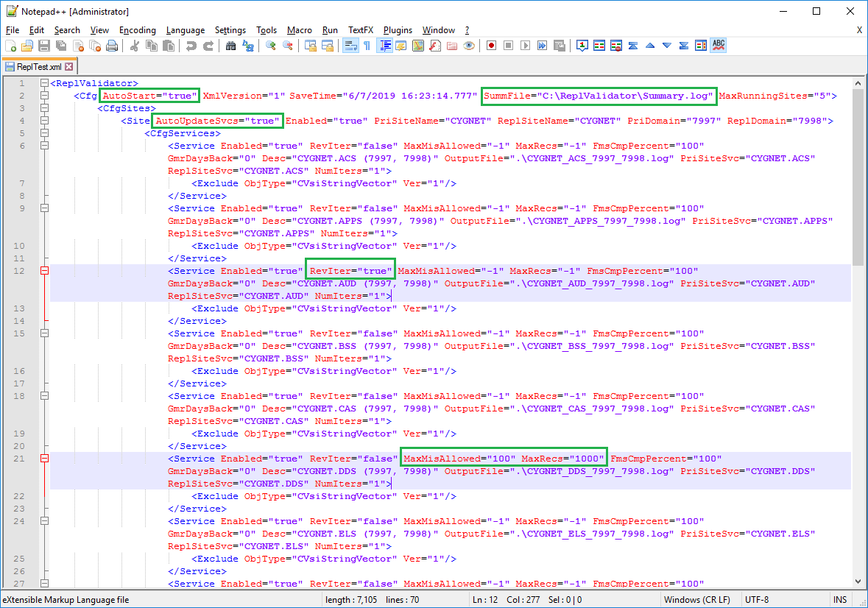Collapse the CfgSites node on line 3
Image resolution: width=868 pixels, height=608 pixels.
[x=44, y=108]
